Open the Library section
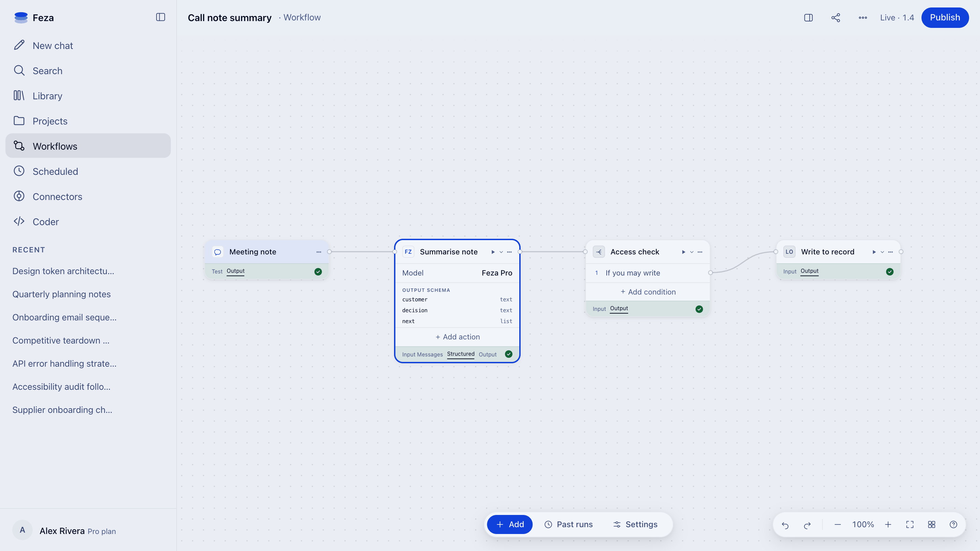 [88, 96]
